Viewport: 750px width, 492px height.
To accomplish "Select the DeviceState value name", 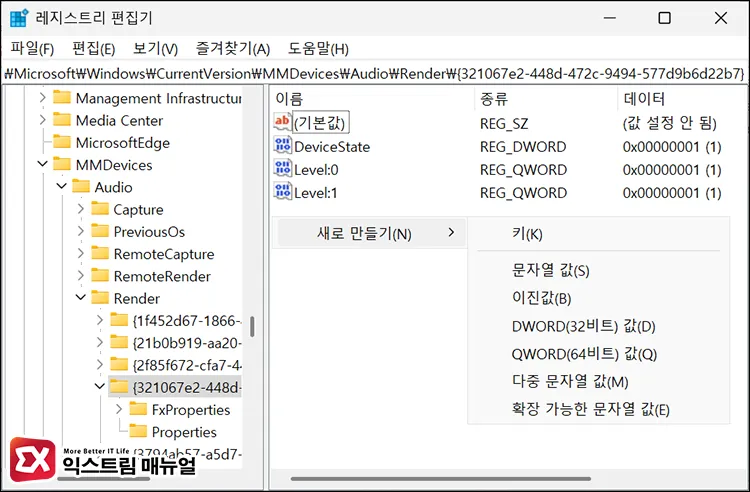I will click(x=332, y=147).
